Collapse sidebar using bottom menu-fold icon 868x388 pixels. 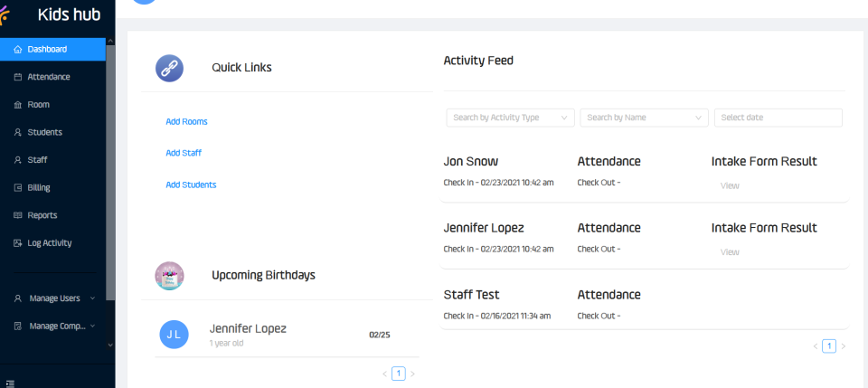[10, 383]
